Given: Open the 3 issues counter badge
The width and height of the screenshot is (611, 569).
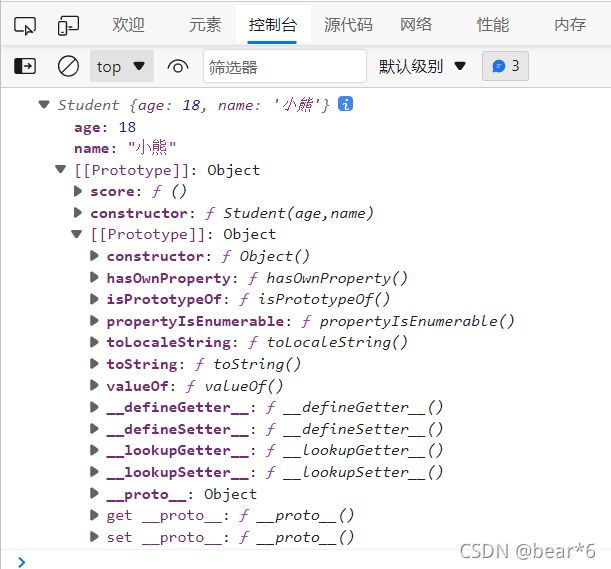Looking at the screenshot, I should [x=505, y=66].
